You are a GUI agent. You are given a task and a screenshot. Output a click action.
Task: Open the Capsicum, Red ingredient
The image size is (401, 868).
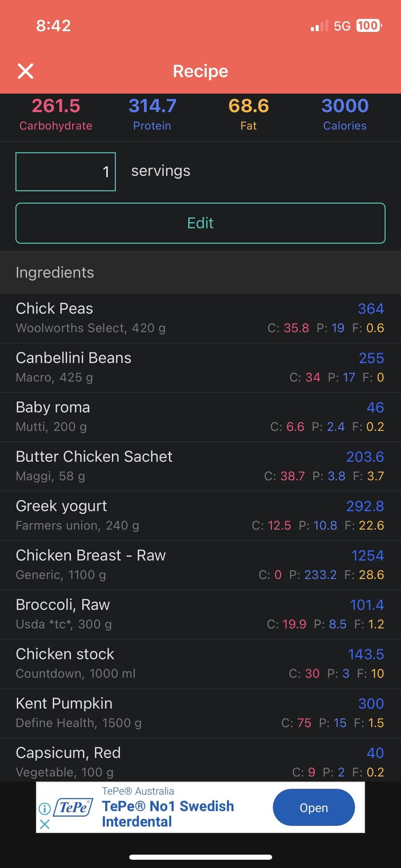pos(200,760)
